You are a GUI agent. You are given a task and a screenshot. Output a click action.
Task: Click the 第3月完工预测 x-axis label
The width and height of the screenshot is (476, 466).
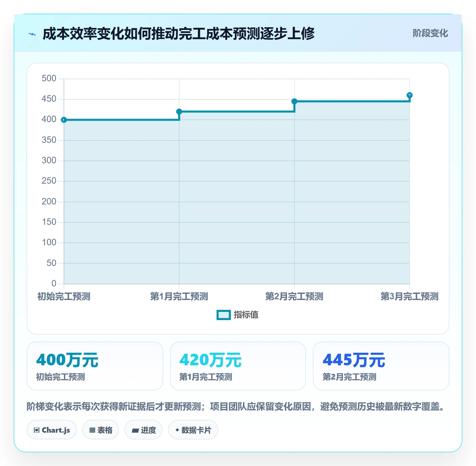point(410,297)
